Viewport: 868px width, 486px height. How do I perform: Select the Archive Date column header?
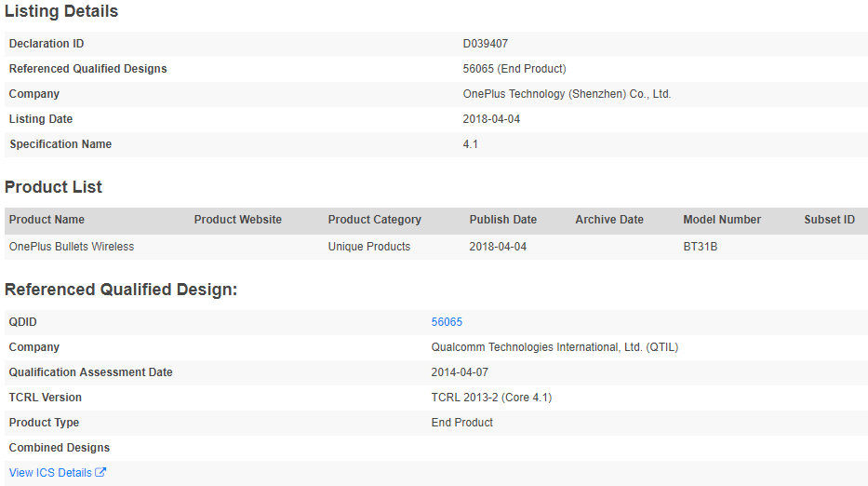click(608, 220)
